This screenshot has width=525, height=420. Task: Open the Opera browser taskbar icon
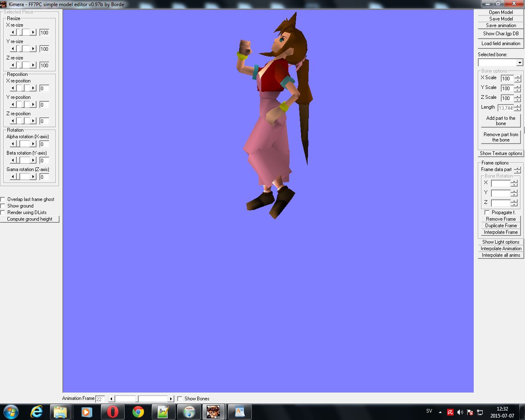(112, 412)
